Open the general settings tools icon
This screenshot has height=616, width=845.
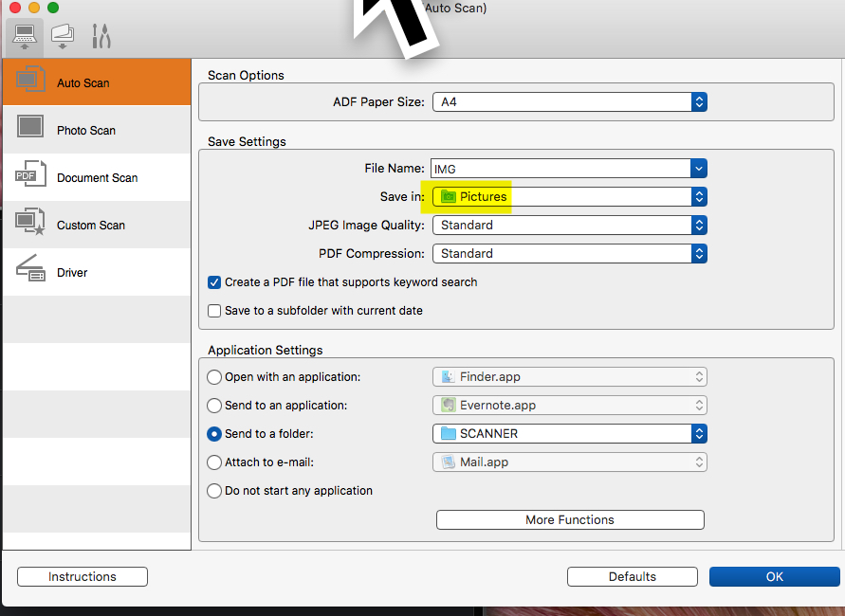[x=101, y=37]
